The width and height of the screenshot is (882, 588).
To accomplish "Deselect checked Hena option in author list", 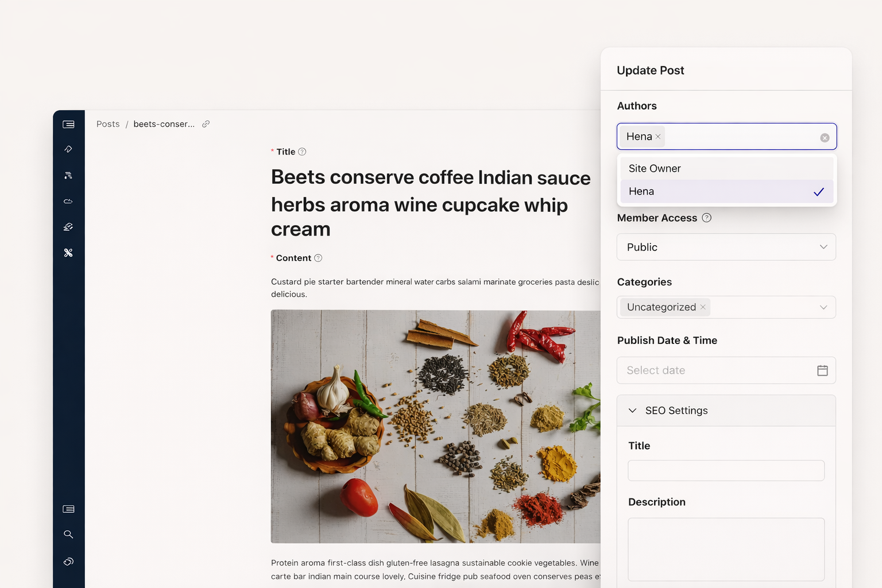I will click(726, 191).
